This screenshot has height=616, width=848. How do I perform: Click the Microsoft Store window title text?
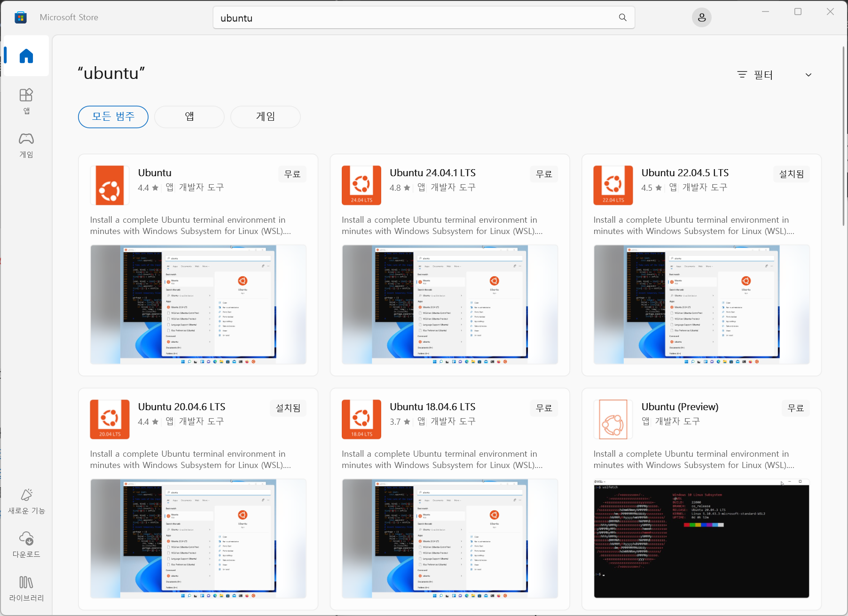(x=69, y=17)
